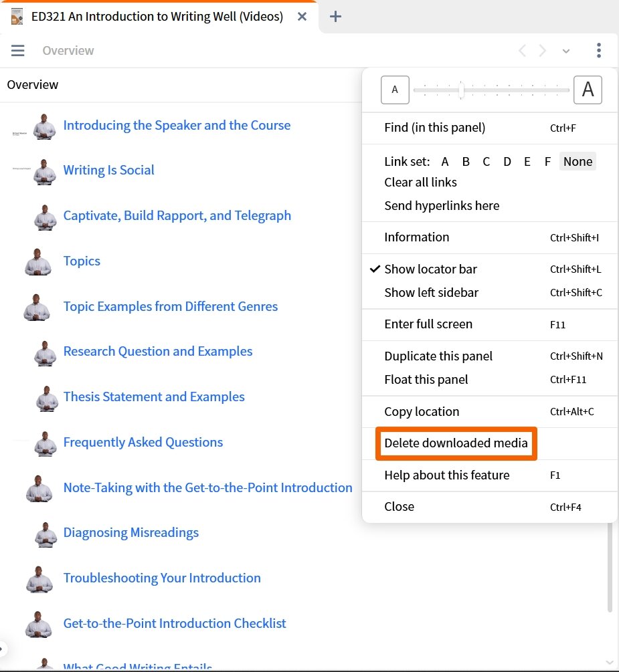Open Thesis Statement and Examples link

154,397
